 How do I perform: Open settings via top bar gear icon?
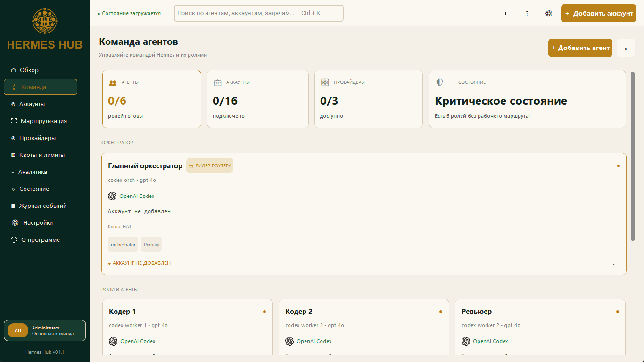point(549,13)
